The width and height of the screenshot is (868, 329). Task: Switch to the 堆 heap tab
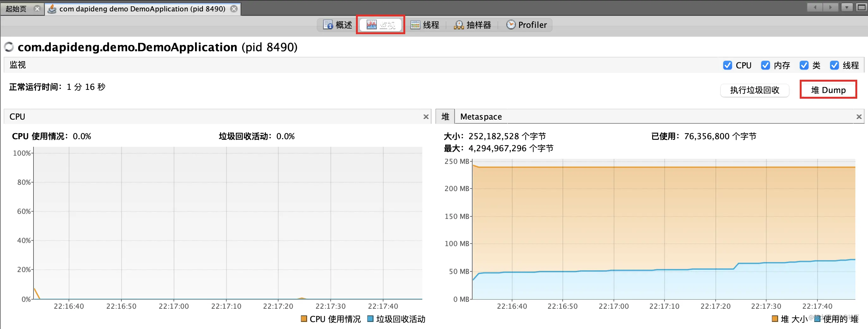pyautogui.click(x=445, y=117)
